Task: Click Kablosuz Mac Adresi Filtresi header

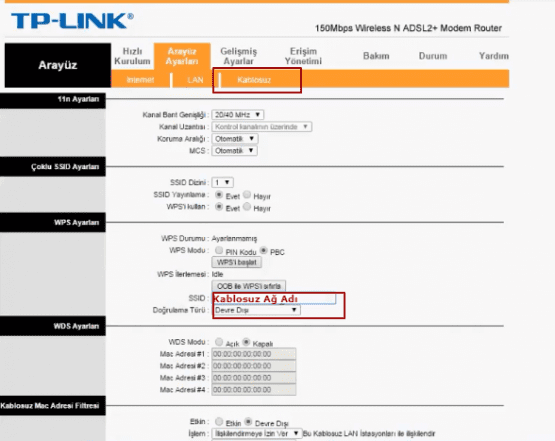Action: tap(53, 406)
